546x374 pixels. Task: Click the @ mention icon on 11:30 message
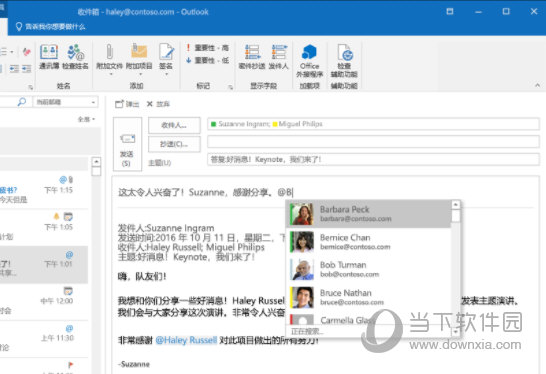click(x=69, y=328)
